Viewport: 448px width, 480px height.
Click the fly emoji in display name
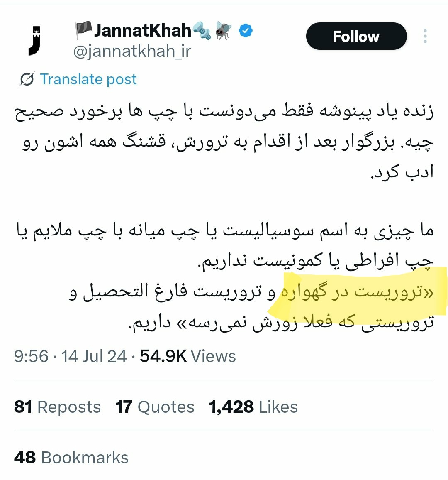click(224, 30)
